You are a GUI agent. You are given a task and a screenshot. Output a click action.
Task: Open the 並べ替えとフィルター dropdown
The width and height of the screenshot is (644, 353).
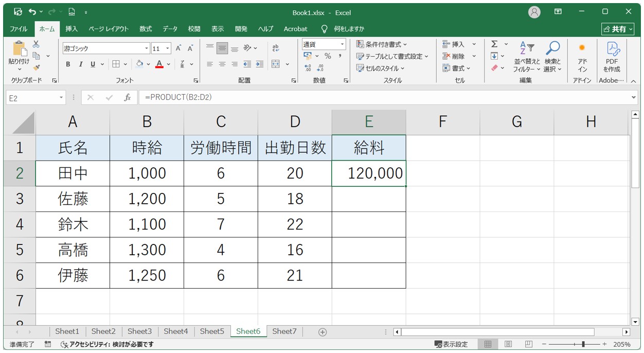pos(527,58)
